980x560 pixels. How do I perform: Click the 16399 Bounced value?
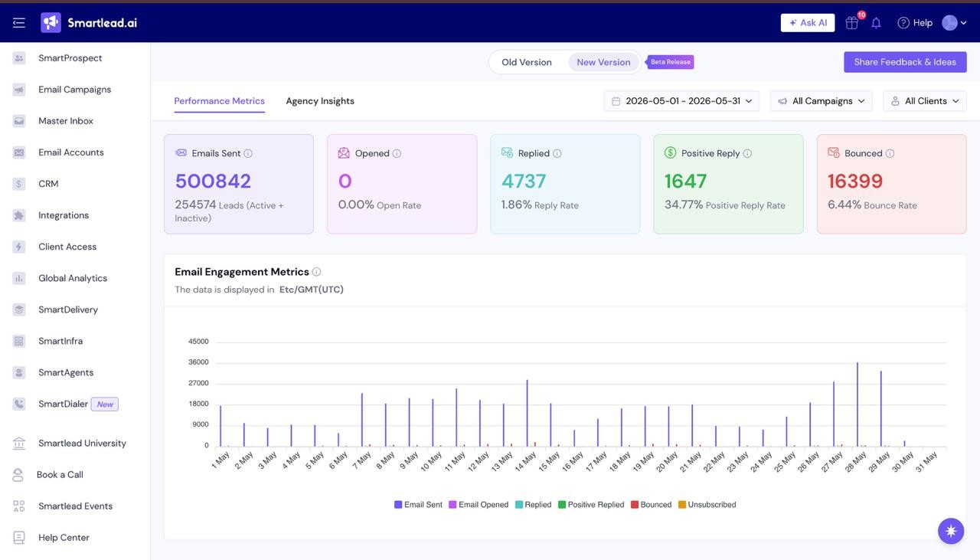tap(855, 182)
